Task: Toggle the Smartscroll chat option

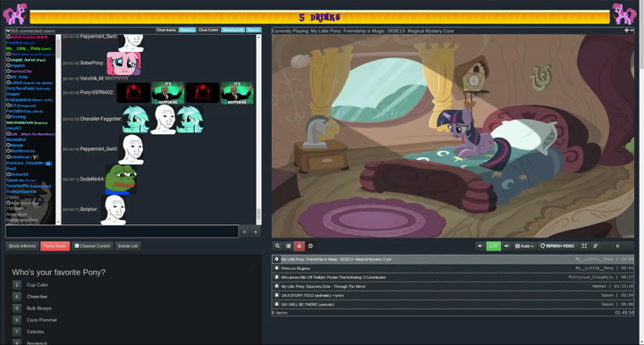Action: (x=233, y=30)
